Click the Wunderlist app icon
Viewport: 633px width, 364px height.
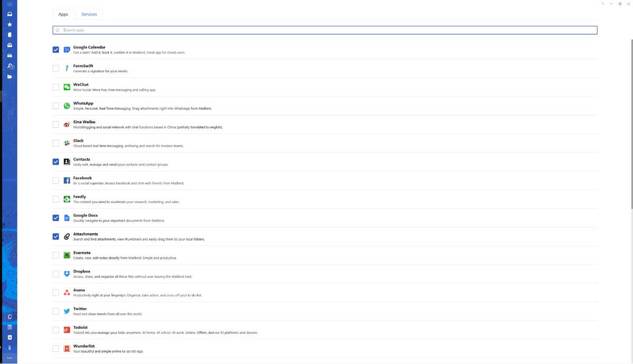pos(67,349)
